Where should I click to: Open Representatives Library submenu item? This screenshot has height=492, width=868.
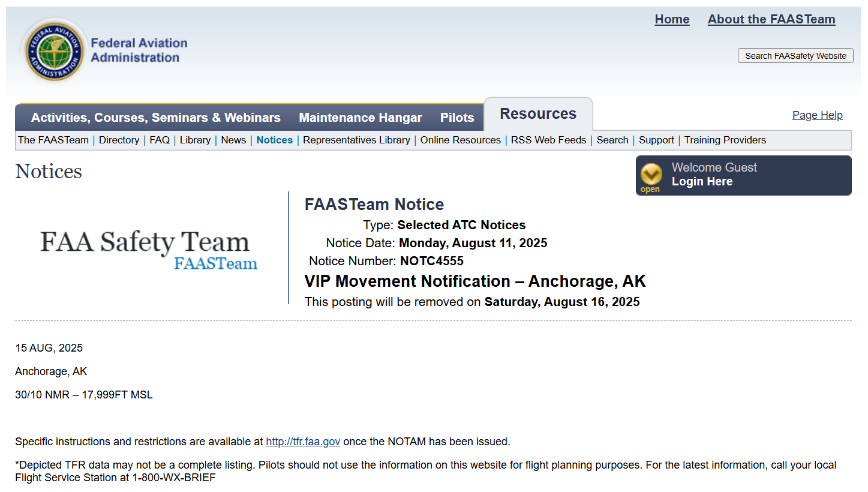tap(356, 140)
